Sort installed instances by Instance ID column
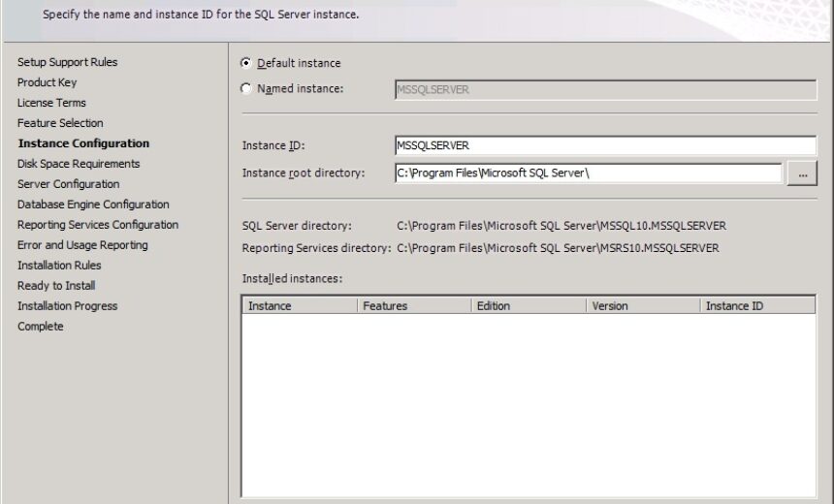 pos(757,305)
